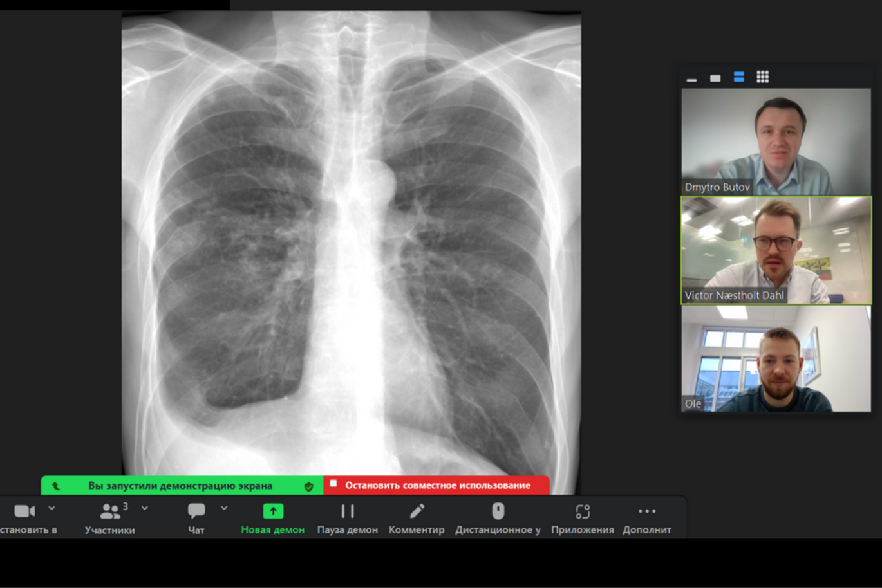The width and height of the screenshot is (882, 588).
Task: Switch to single-video thumbnail view icon
Action: (x=715, y=78)
